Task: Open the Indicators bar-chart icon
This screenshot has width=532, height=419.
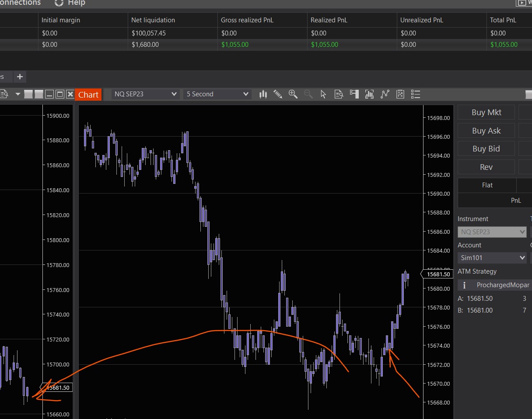Action: click(369, 94)
